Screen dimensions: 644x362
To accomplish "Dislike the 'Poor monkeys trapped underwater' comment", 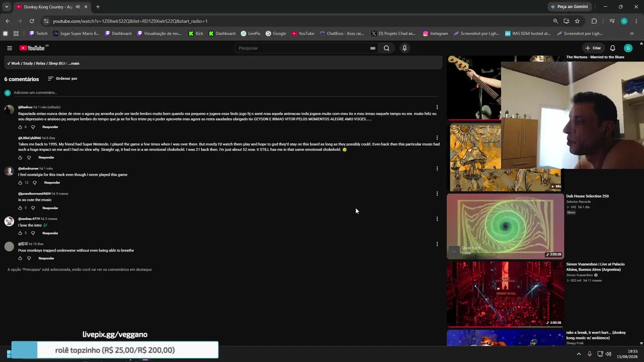I will point(29,258).
